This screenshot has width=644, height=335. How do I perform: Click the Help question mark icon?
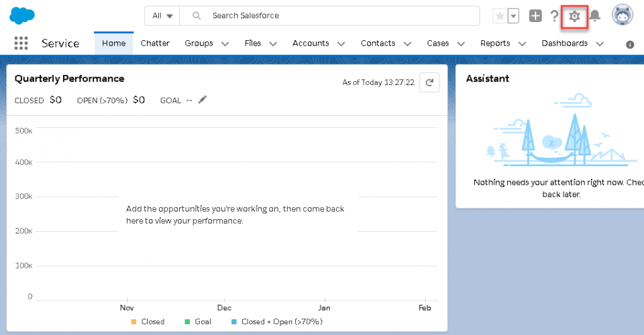click(554, 16)
